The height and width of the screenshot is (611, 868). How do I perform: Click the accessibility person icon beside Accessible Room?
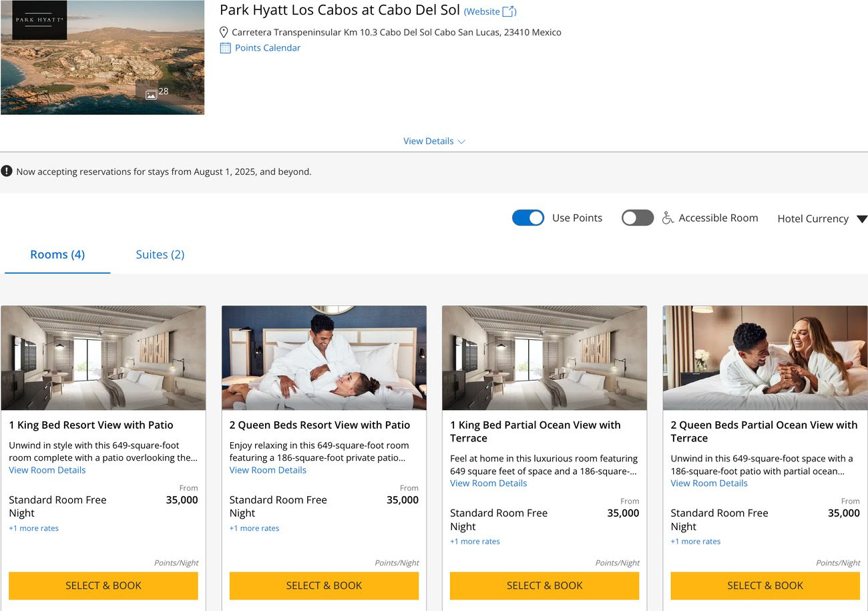(x=666, y=218)
